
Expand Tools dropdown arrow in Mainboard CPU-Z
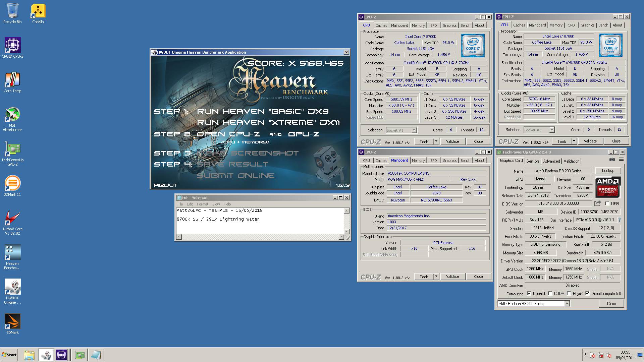436,277
